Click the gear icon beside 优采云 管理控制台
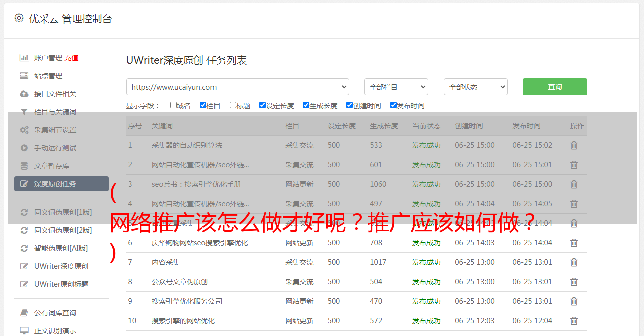 (x=19, y=18)
